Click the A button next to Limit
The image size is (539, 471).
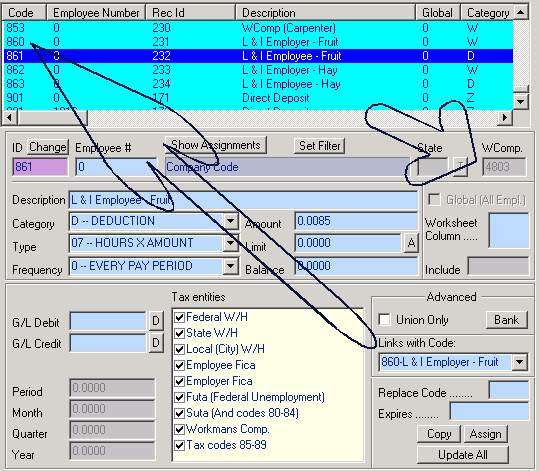pyautogui.click(x=411, y=243)
